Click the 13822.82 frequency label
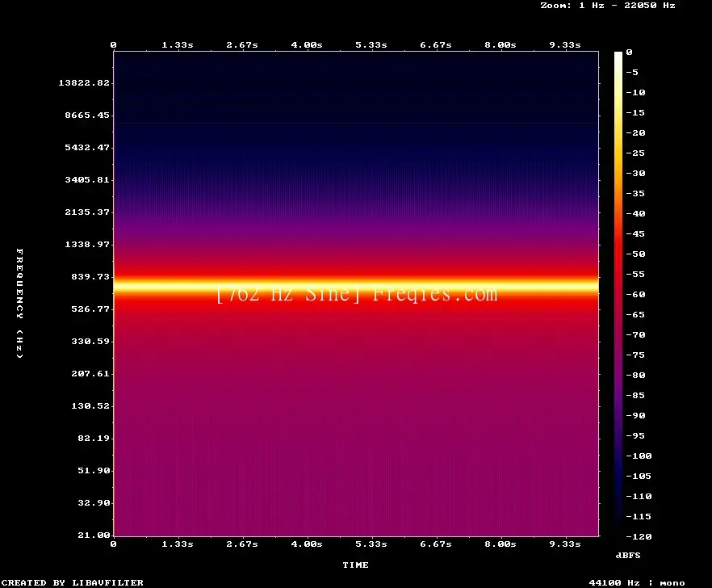 [84, 82]
